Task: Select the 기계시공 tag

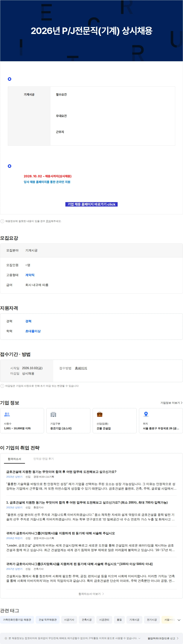Action: pos(134,620)
